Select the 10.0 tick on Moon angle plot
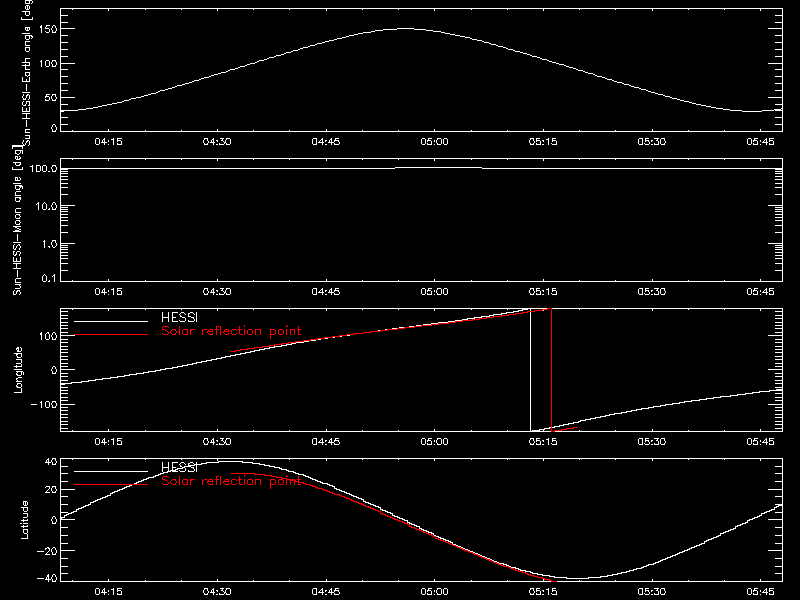Viewport: 800px width, 600px height. [x=46, y=206]
